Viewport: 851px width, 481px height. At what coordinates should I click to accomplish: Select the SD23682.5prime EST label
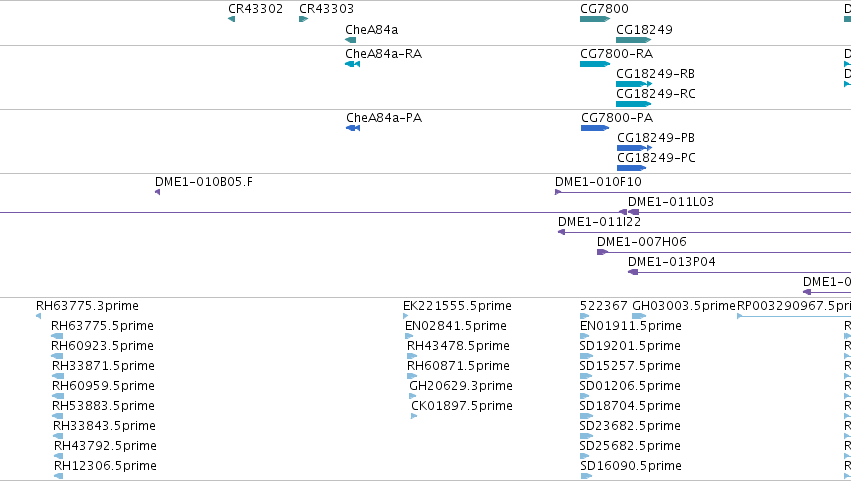tap(630, 427)
